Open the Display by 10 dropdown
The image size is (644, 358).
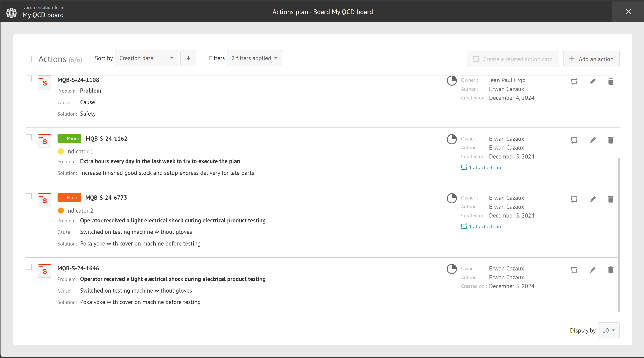[x=609, y=331]
